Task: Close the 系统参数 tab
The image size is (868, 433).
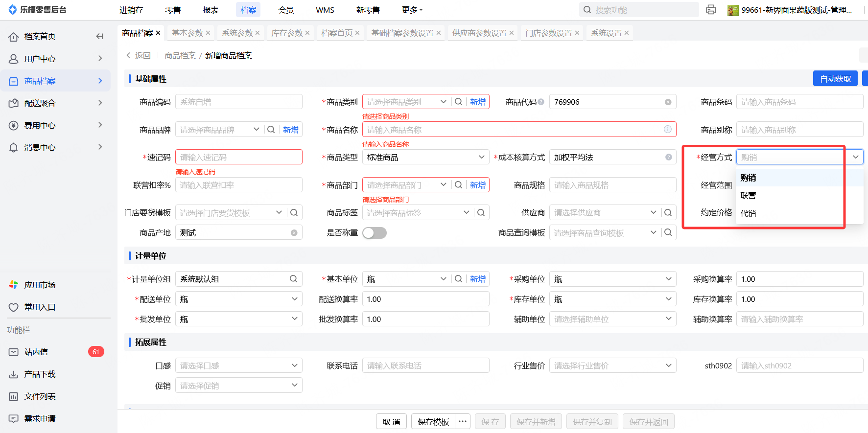Action: (258, 33)
